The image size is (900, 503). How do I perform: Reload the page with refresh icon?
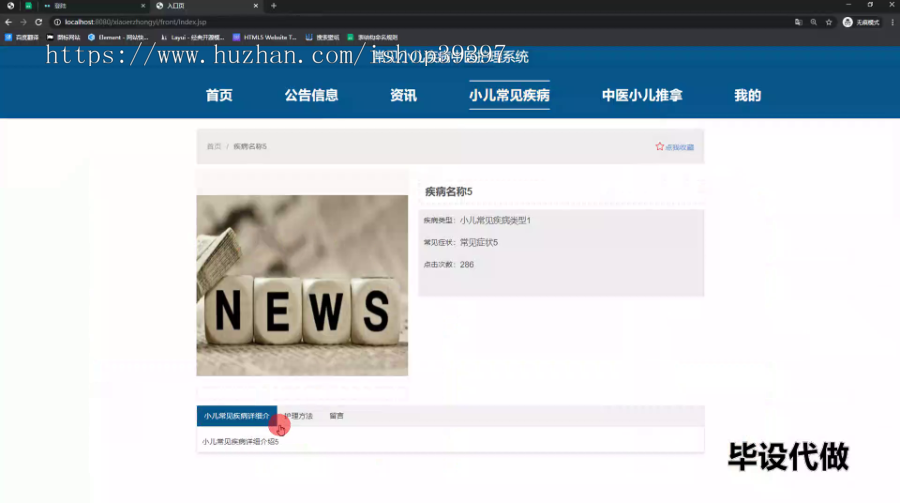click(38, 22)
